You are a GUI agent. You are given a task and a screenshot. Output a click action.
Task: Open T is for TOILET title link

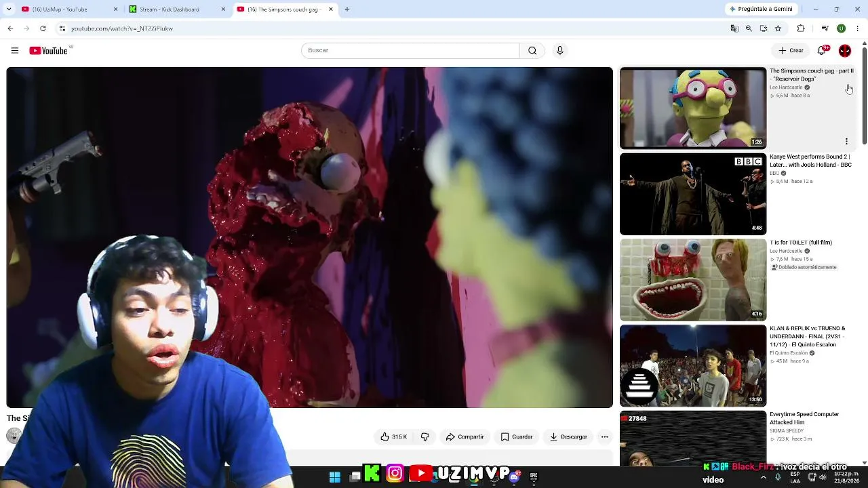801,243
